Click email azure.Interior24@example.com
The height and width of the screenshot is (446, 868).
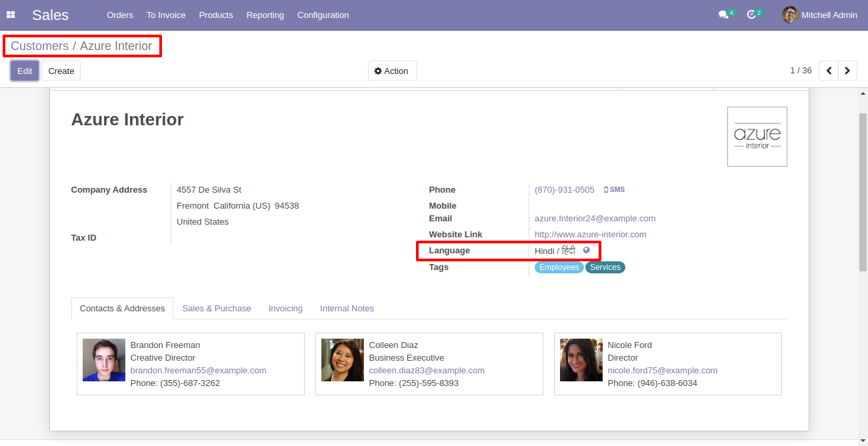click(595, 219)
